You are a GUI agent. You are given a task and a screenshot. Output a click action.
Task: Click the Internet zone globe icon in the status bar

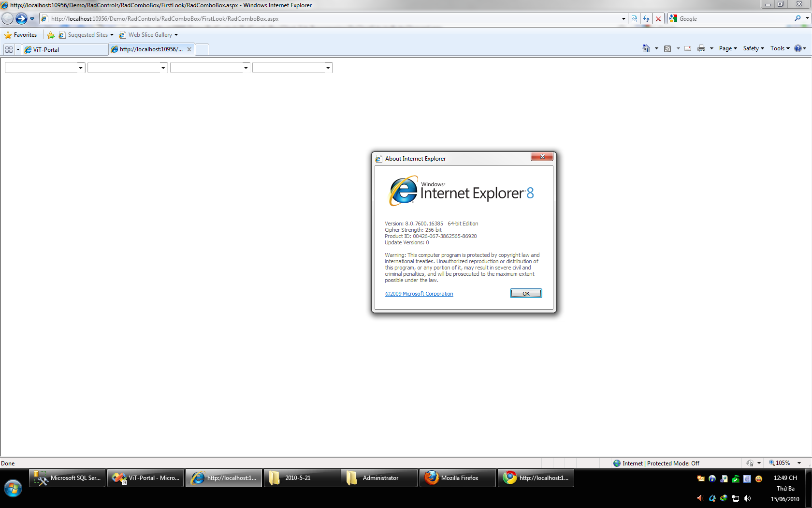[x=617, y=463]
